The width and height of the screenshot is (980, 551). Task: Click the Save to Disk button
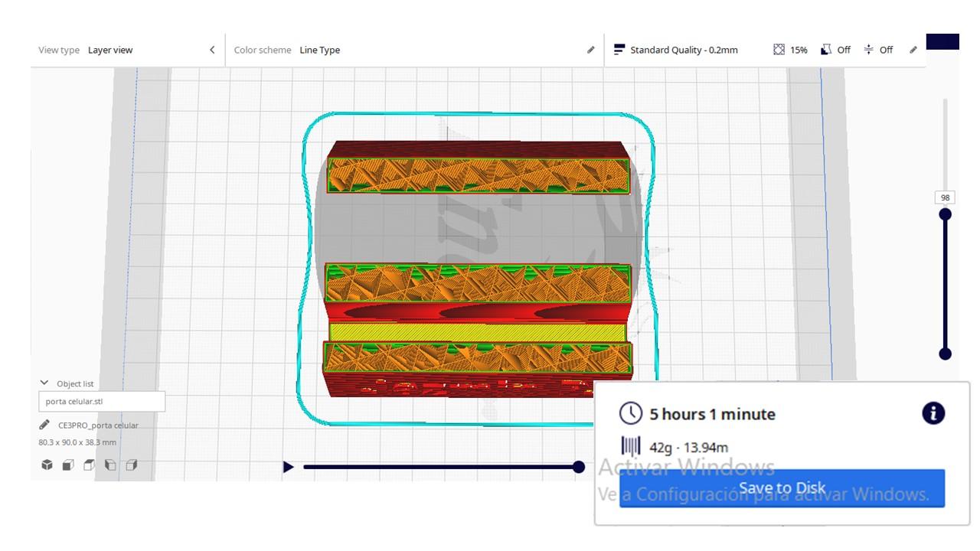pos(782,488)
